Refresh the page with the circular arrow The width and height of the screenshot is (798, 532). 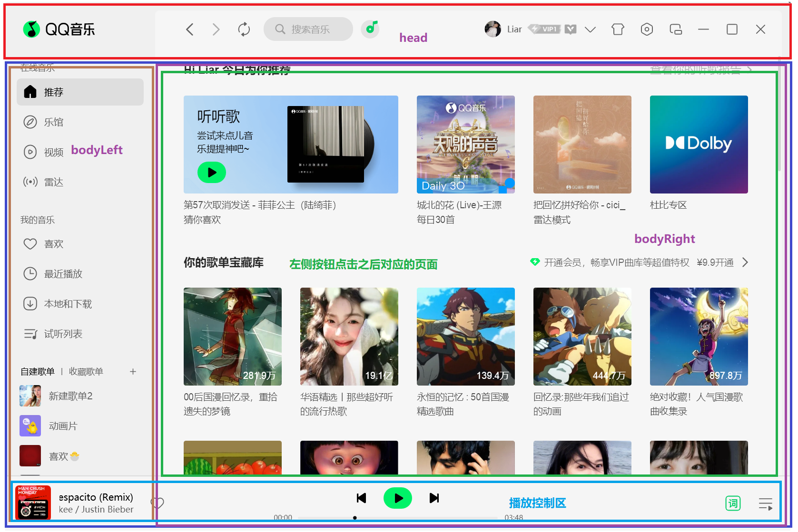[244, 29]
